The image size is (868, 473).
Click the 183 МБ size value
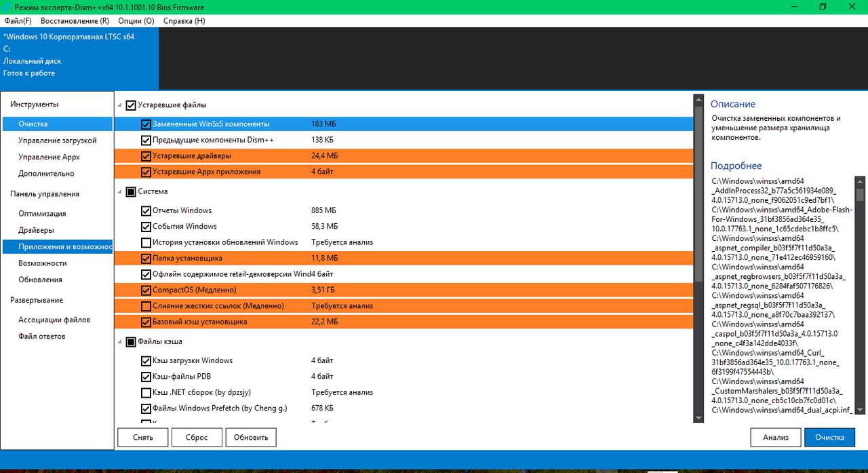click(x=323, y=124)
